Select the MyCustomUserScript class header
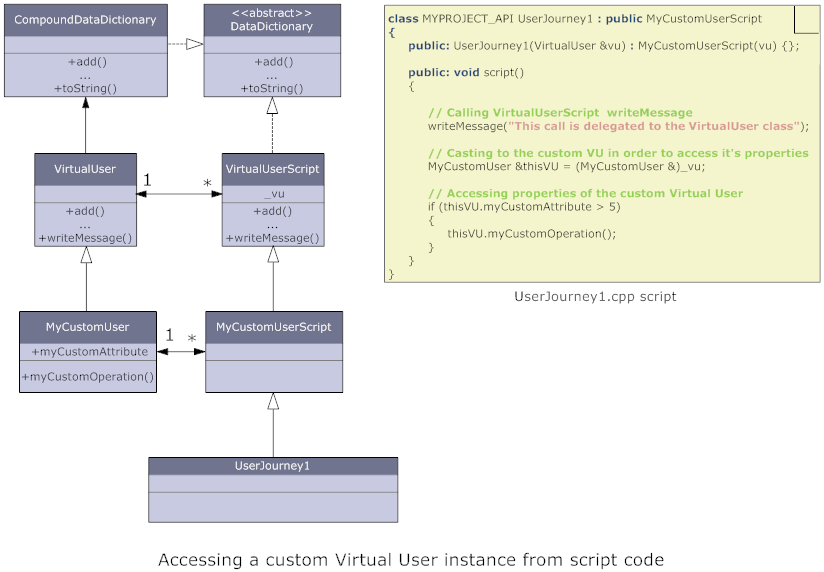 273,327
